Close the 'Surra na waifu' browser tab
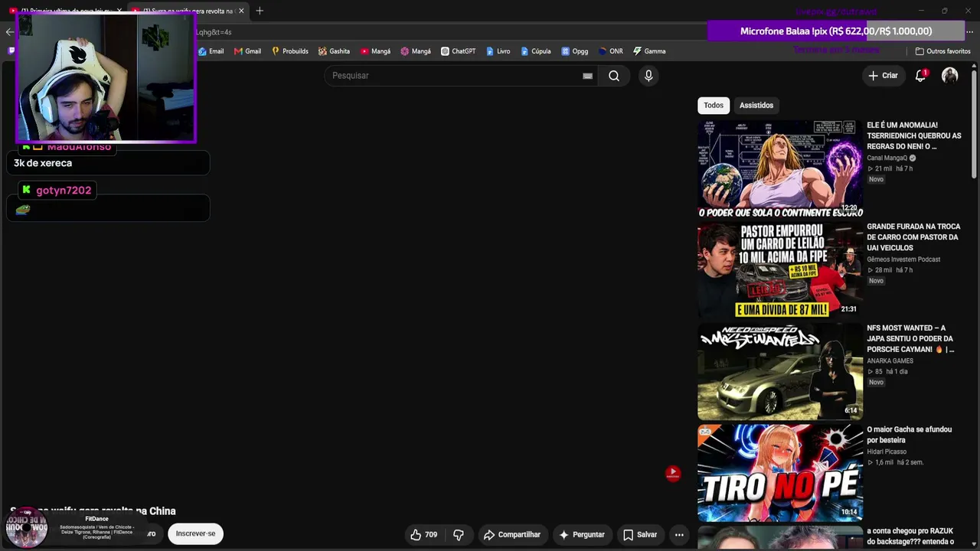980x551 pixels. click(x=241, y=11)
